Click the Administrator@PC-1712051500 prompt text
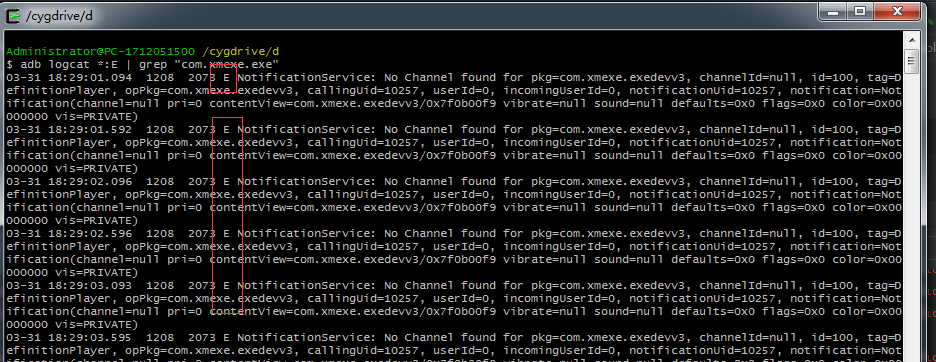 tap(100, 51)
